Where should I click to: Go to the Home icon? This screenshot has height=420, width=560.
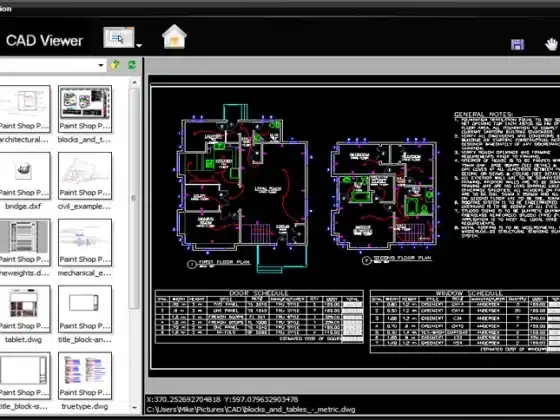(x=174, y=36)
